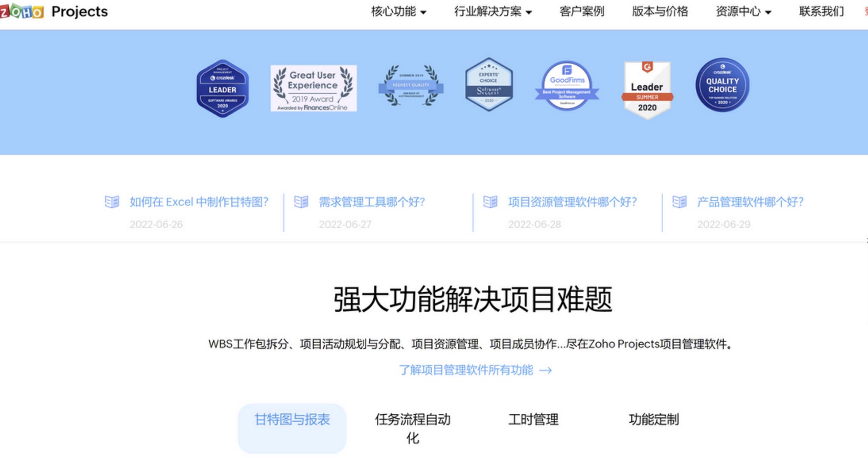Screen dimensions: 868x458
Task: Click the G2 Leader Summer 2020 badge
Action: pos(647,90)
